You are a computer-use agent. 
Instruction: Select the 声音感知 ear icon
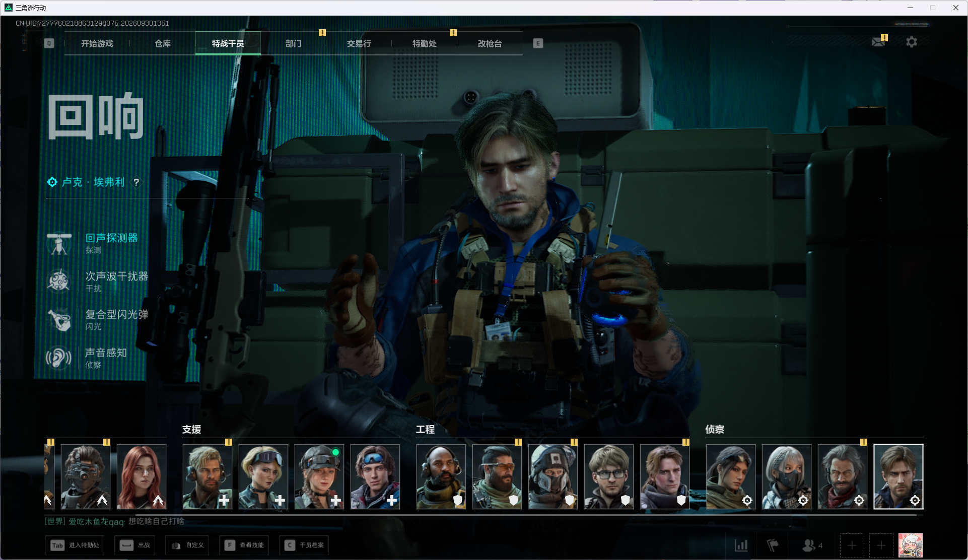58,358
